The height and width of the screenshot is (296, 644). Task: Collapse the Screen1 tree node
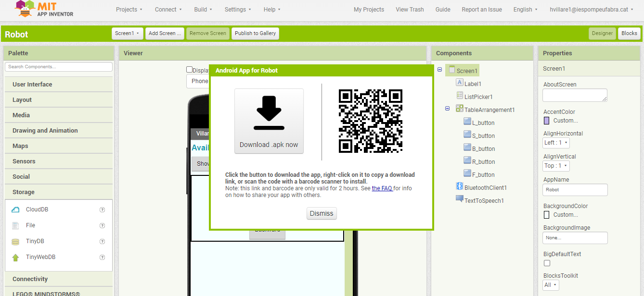pos(439,70)
